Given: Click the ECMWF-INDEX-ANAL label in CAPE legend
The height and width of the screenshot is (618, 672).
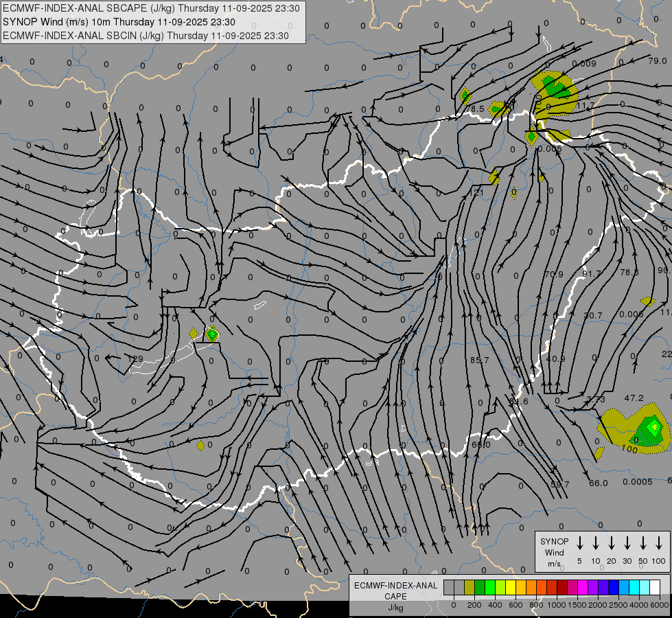Looking at the screenshot, I should pos(395,586).
